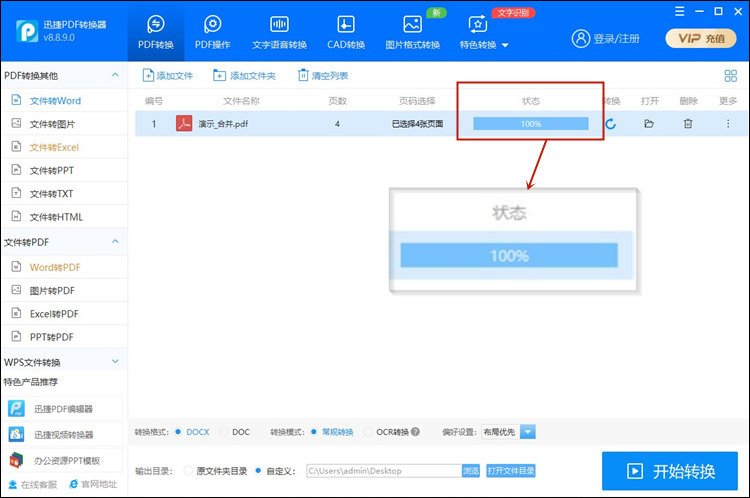Click the 文件名称 column header

coord(241,101)
